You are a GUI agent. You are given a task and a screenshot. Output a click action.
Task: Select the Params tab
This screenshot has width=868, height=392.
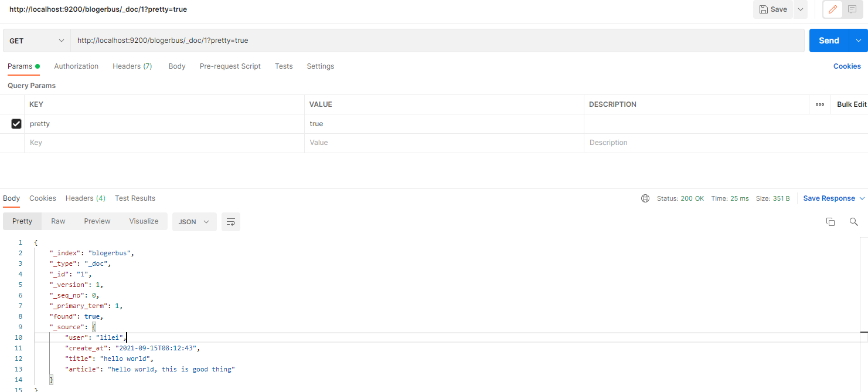23,66
